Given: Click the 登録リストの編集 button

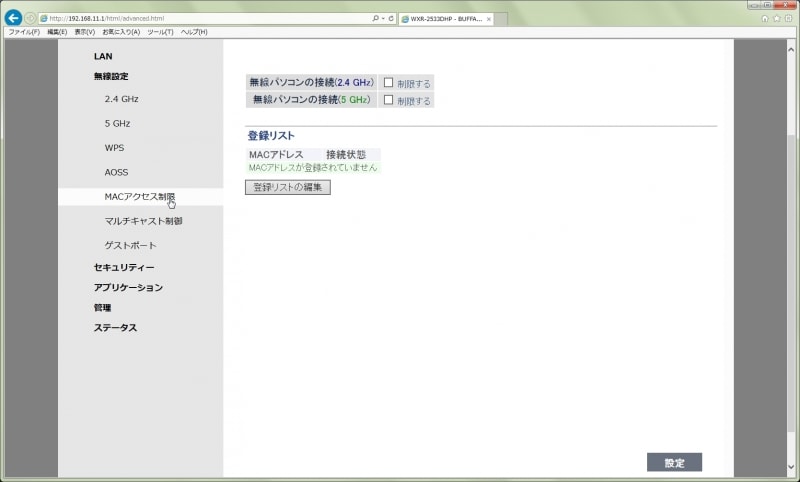Looking at the screenshot, I should tap(287, 187).
